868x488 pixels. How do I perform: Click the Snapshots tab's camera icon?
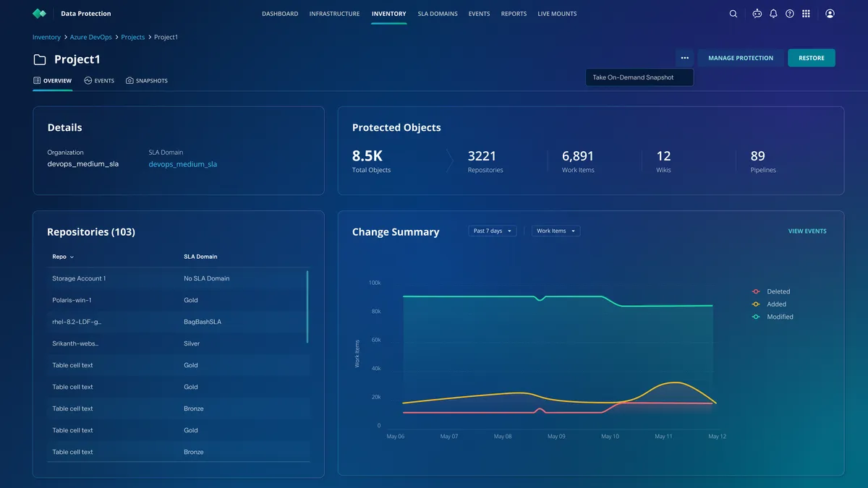click(129, 81)
